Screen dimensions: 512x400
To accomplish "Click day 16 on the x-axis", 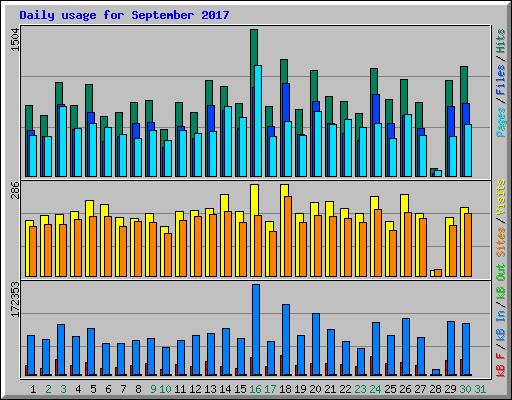I will click(x=255, y=389).
